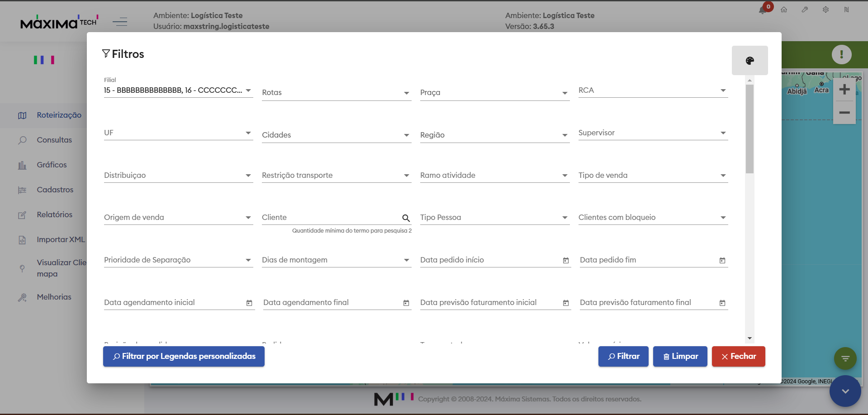This screenshot has width=868, height=415.
Task: Open the settings gear icon
Action: (x=825, y=10)
